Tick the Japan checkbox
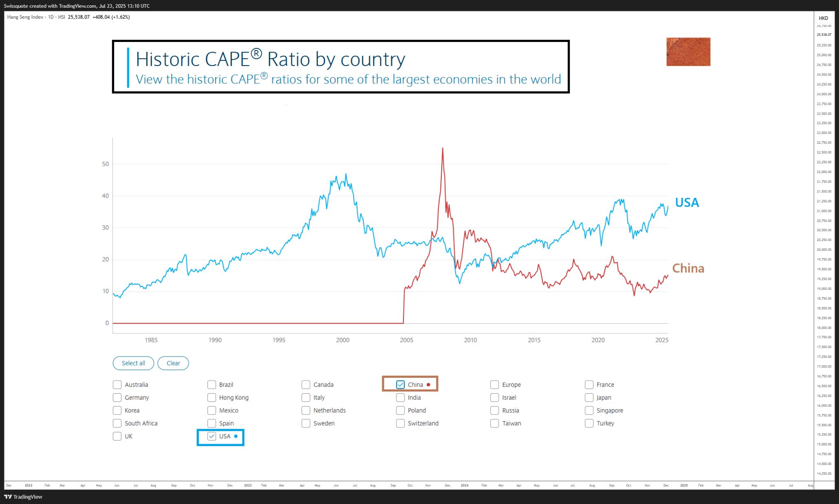Image resolution: width=839 pixels, height=504 pixels. coord(589,397)
